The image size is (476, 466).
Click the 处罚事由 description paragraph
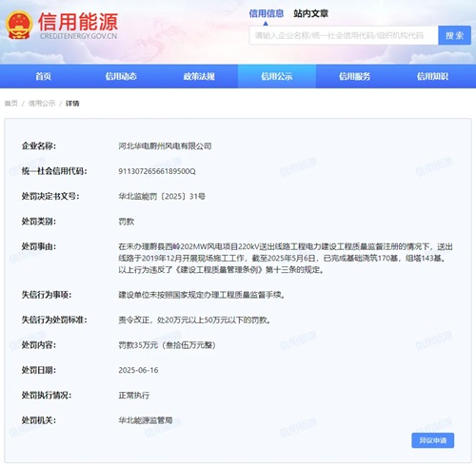pyautogui.click(x=286, y=258)
